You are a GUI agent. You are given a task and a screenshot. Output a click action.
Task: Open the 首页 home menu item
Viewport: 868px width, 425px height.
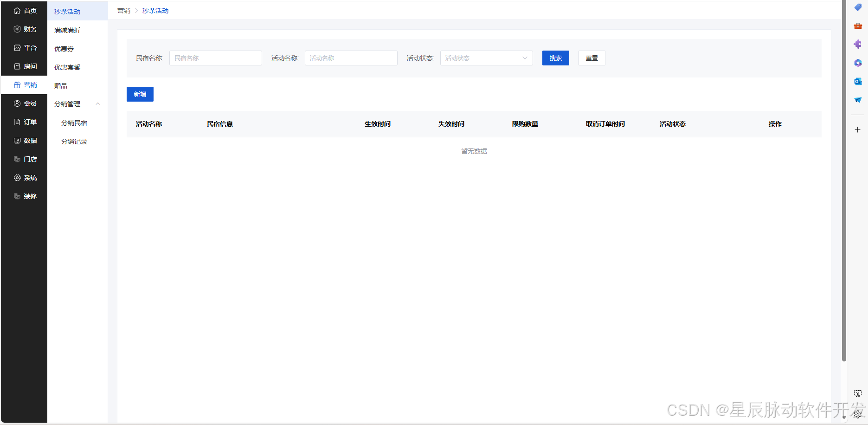(x=24, y=11)
